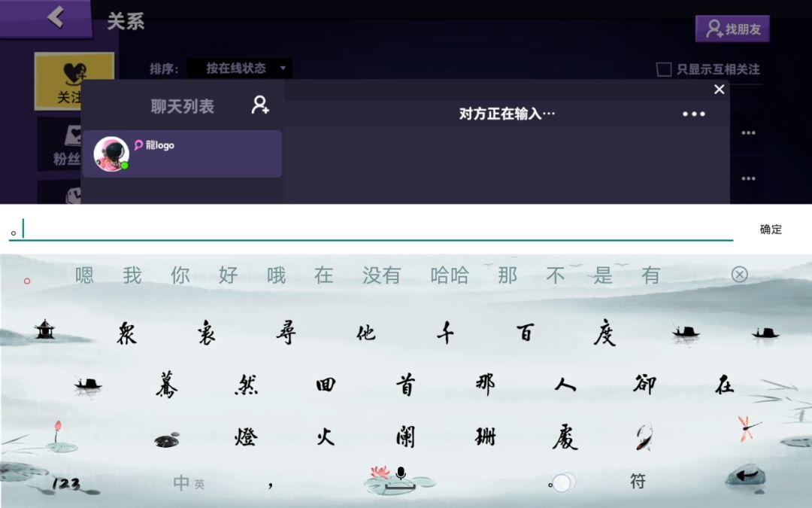Pick candidate word 你

[x=180, y=275]
